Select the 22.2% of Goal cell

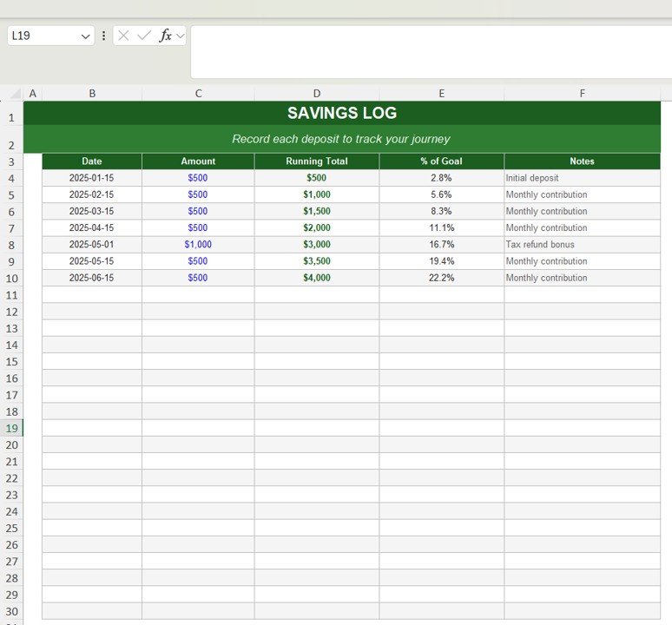(x=441, y=278)
